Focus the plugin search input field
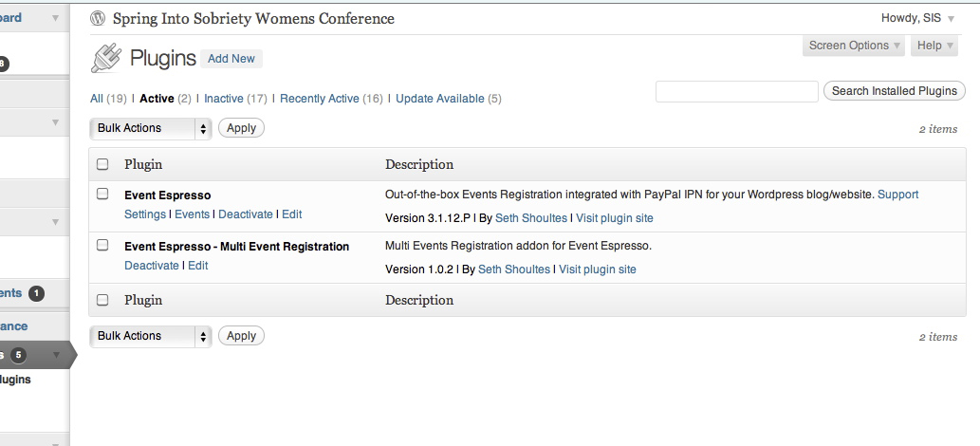 click(x=737, y=91)
